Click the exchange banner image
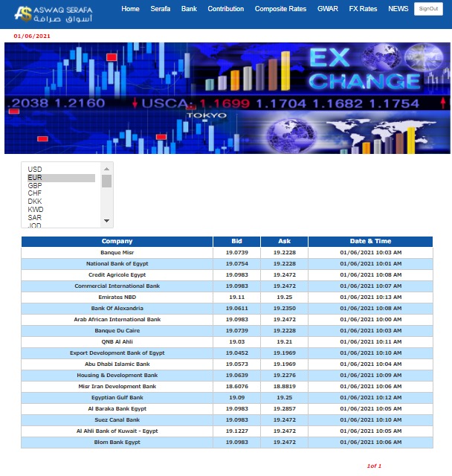The width and height of the screenshot is (452, 476). click(227, 98)
